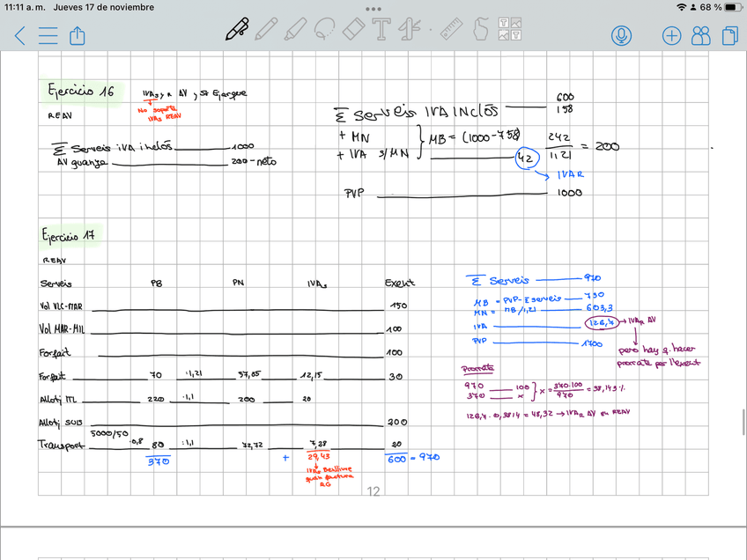747x560 pixels.
Task: Pick the Eraser tool
Action: (352, 31)
